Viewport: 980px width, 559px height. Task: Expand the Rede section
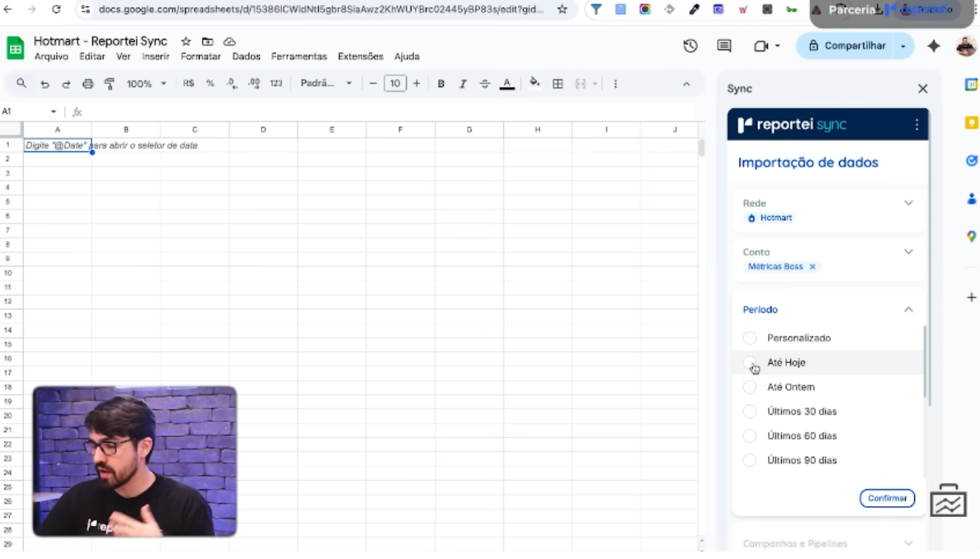point(908,203)
